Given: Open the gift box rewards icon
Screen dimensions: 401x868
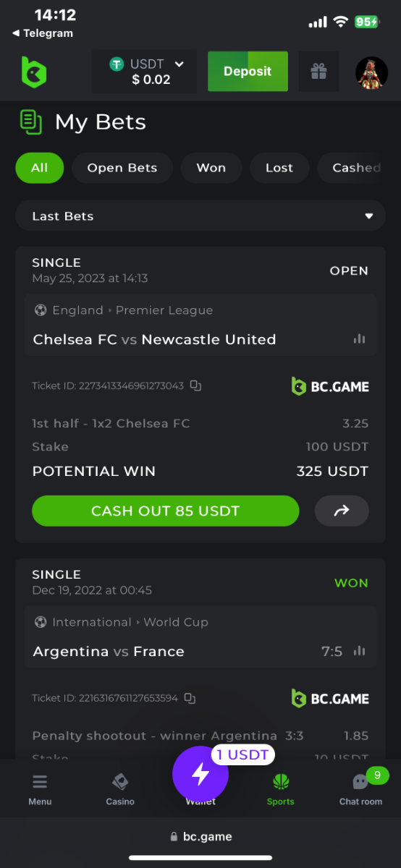Looking at the screenshot, I should click(318, 72).
